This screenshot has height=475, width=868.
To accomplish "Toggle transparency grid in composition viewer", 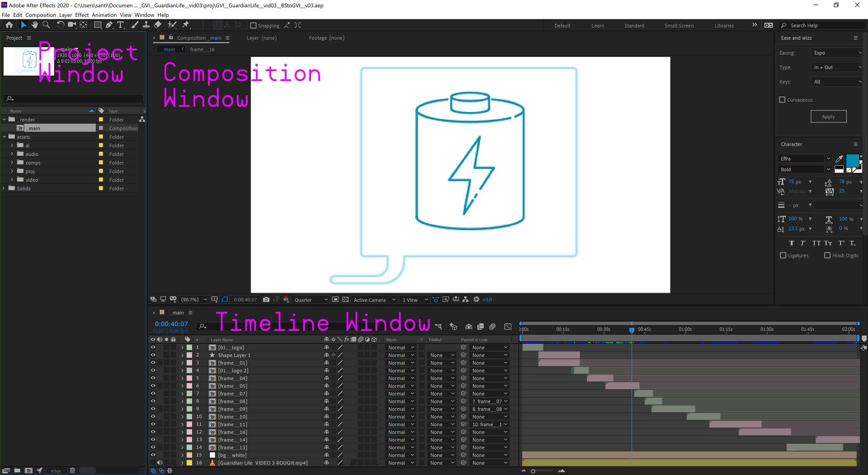I will [345, 299].
